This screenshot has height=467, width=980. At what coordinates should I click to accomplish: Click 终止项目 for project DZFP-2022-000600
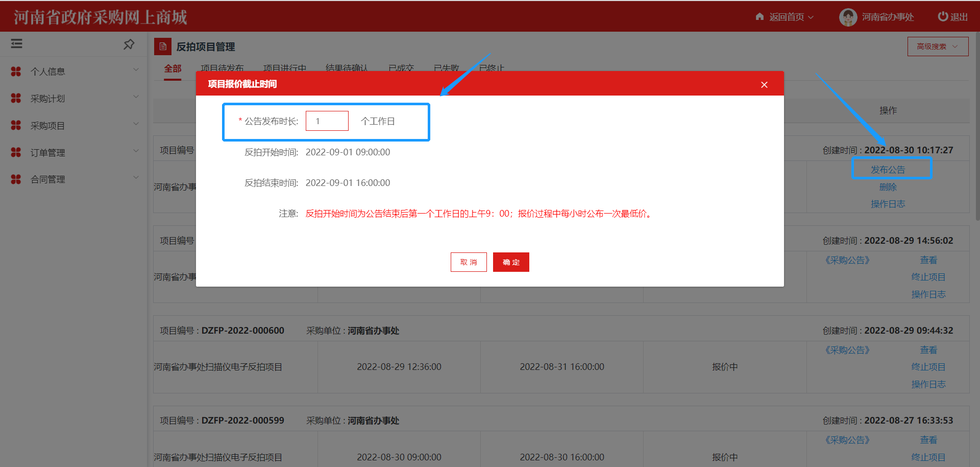pyautogui.click(x=928, y=367)
